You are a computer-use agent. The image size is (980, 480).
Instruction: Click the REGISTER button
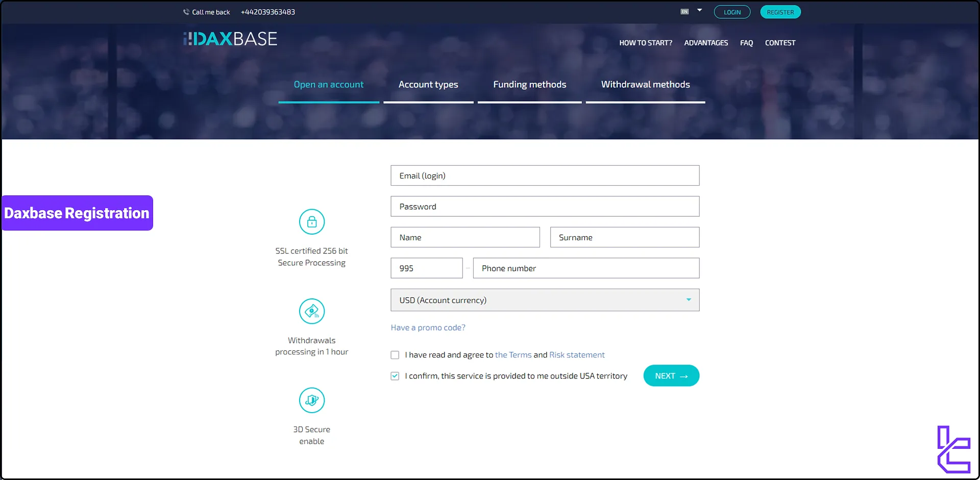click(x=780, y=12)
